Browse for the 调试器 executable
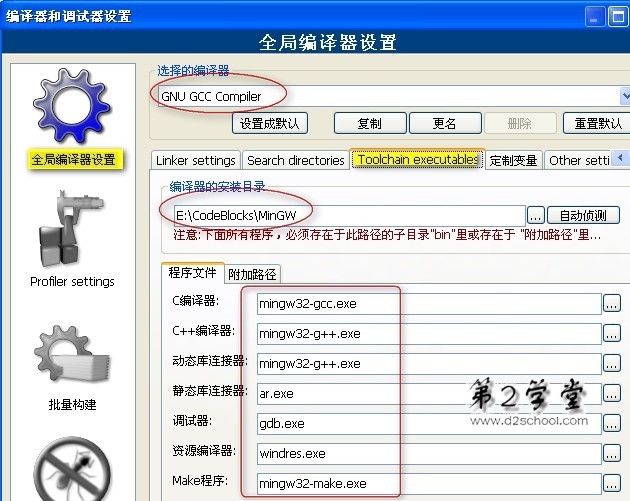630x501 pixels. point(612,423)
